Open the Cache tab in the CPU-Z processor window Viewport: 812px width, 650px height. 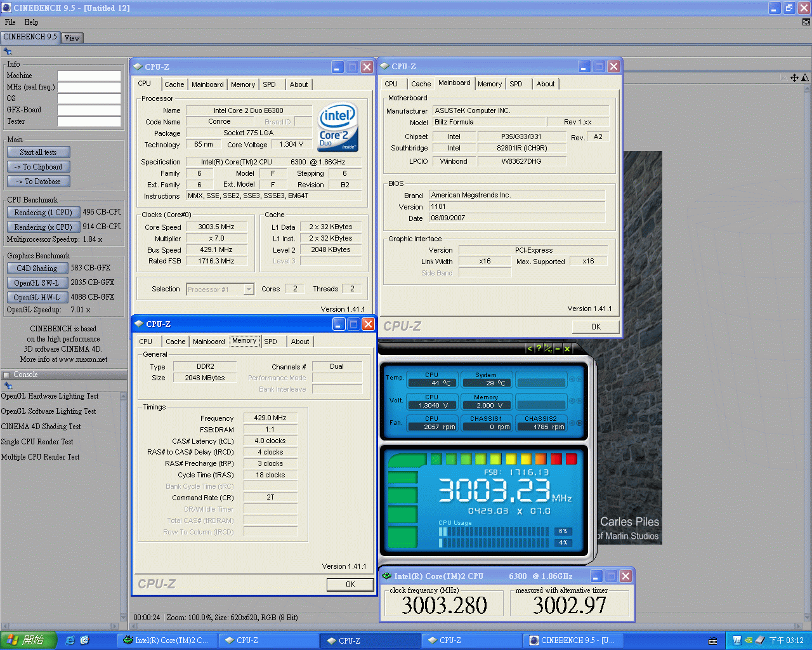click(x=174, y=84)
